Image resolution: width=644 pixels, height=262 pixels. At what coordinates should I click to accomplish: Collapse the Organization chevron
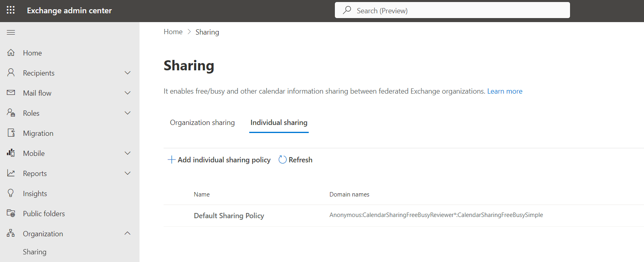(x=127, y=233)
